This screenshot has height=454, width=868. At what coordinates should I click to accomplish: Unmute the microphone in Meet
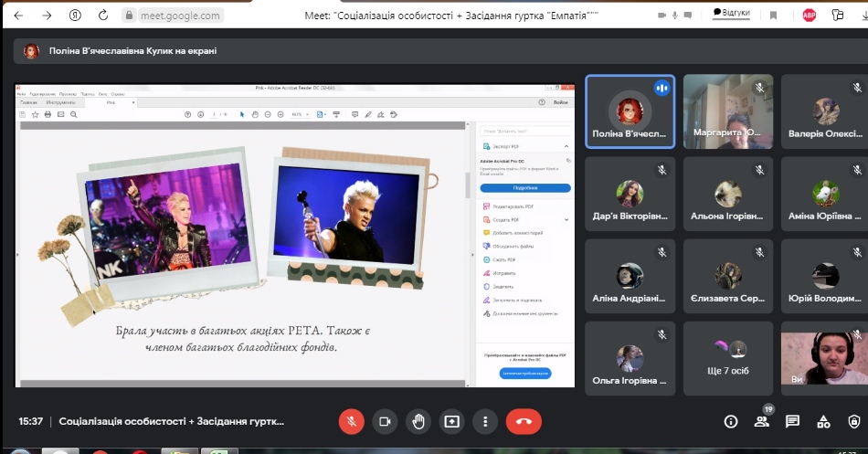click(353, 421)
